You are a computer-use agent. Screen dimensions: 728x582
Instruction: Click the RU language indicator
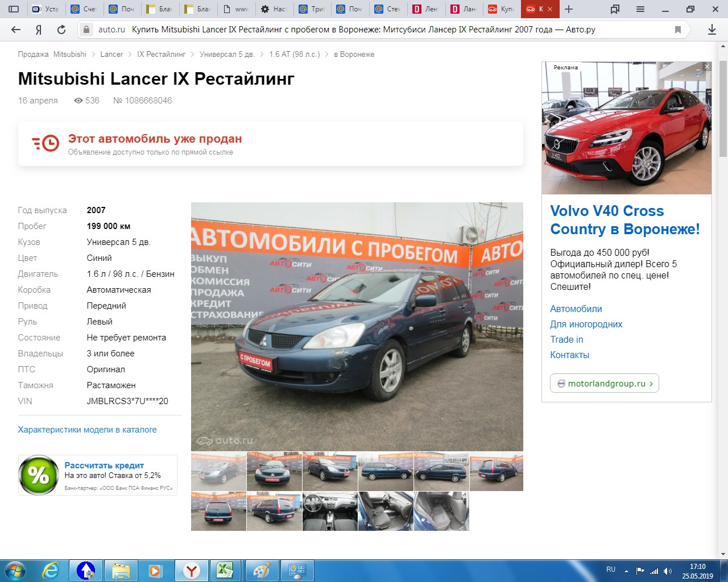[611, 569]
